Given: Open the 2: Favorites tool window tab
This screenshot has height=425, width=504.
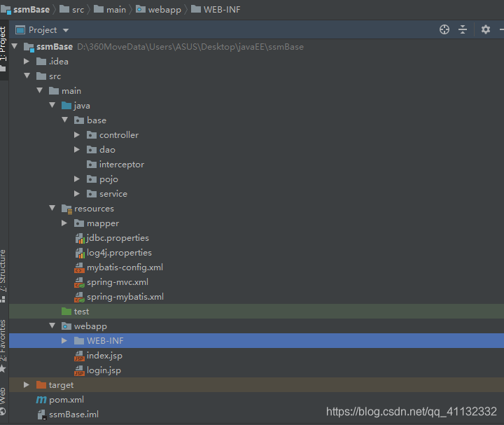Looking at the screenshot, I should (3, 346).
